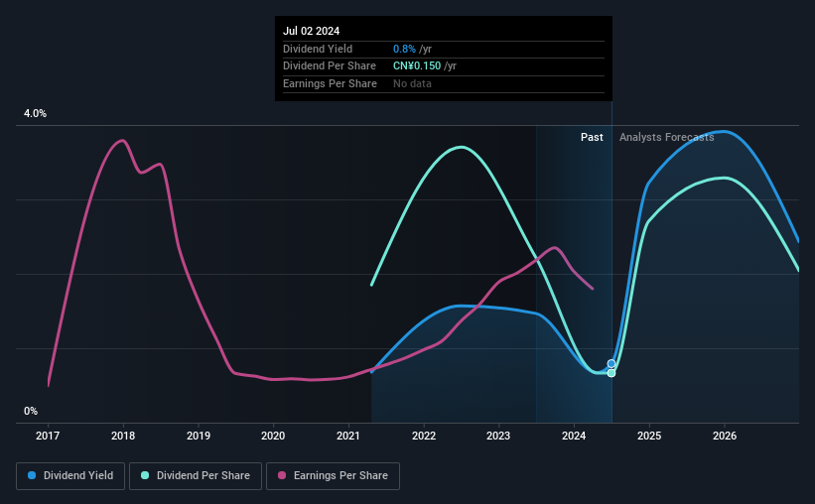This screenshot has width=815, height=504.
Task: Click the teal Dividend Per Share data point marker
Action: [x=611, y=373]
